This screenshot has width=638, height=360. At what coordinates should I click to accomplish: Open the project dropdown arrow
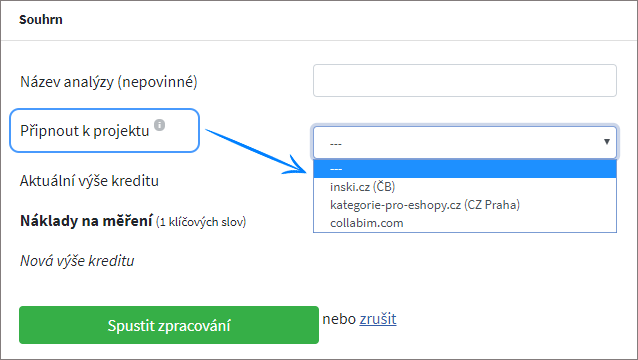pyautogui.click(x=607, y=142)
